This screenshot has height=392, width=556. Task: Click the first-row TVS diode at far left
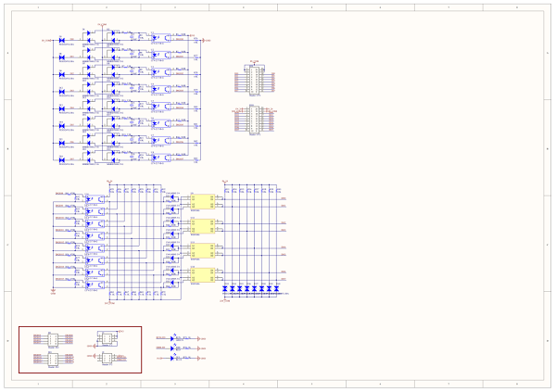point(62,41)
